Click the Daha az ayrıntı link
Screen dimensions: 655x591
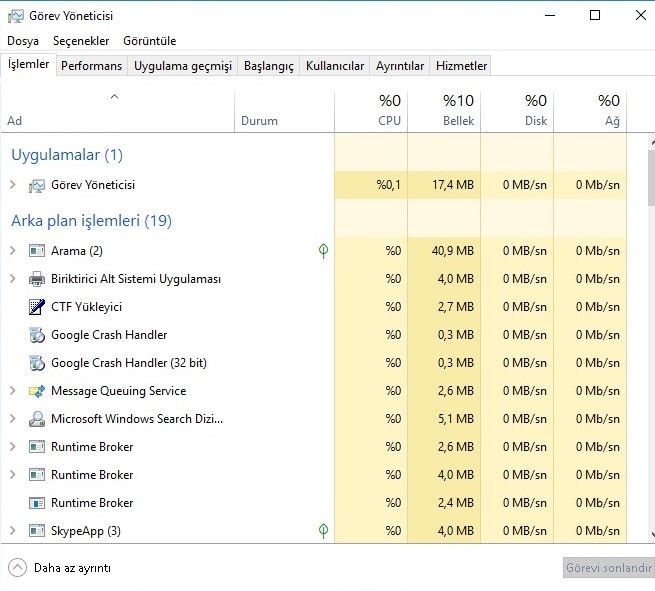point(72,568)
